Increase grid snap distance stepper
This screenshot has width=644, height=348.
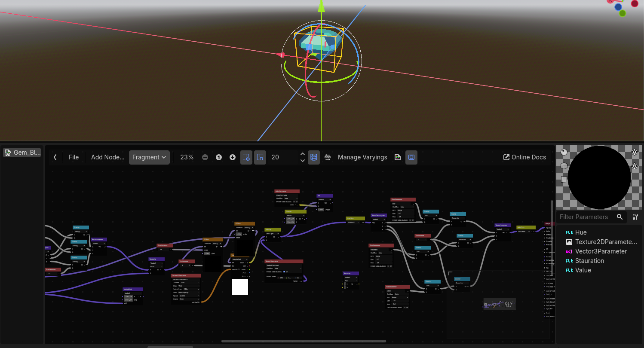303,154
